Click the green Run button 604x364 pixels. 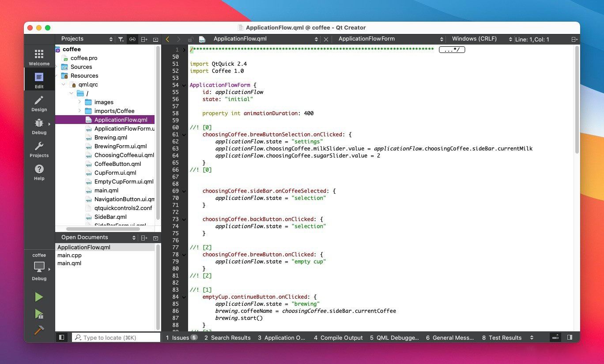pyautogui.click(x=39, y=297)
